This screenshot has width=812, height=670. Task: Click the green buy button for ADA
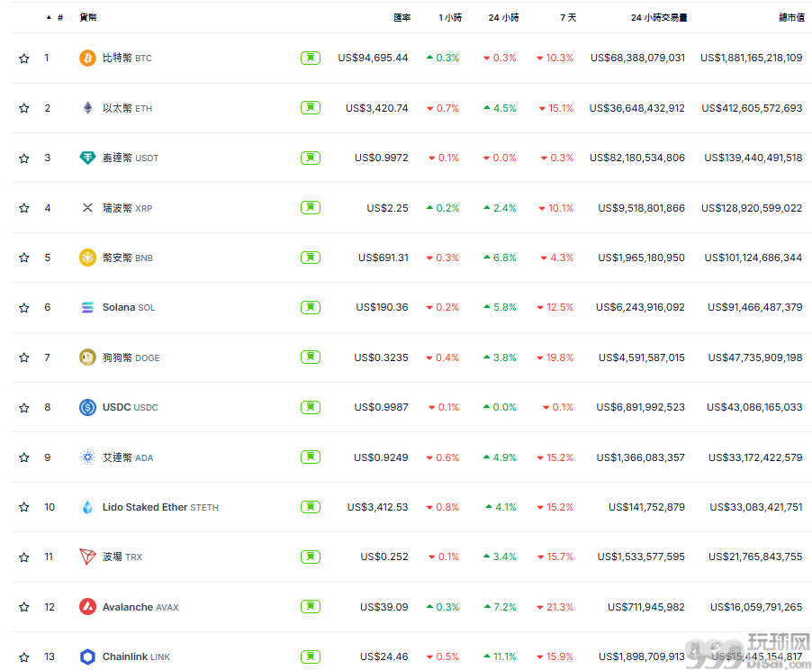click(x=311, y=457)
